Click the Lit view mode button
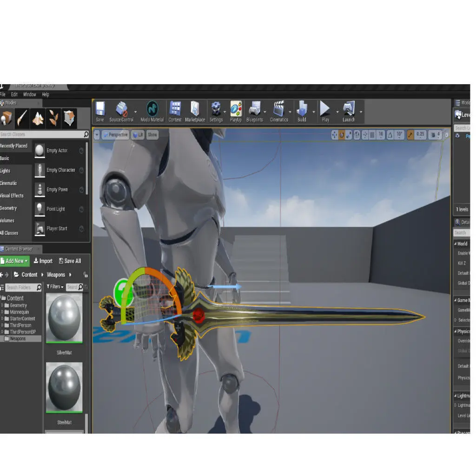This screenshot has height=476, width=476. point(138,135)
